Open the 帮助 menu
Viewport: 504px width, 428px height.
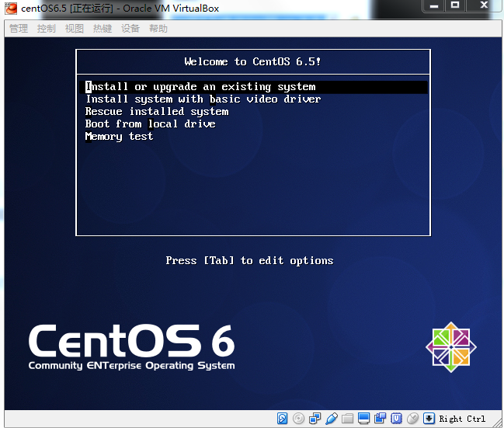(x=158, y=29)
